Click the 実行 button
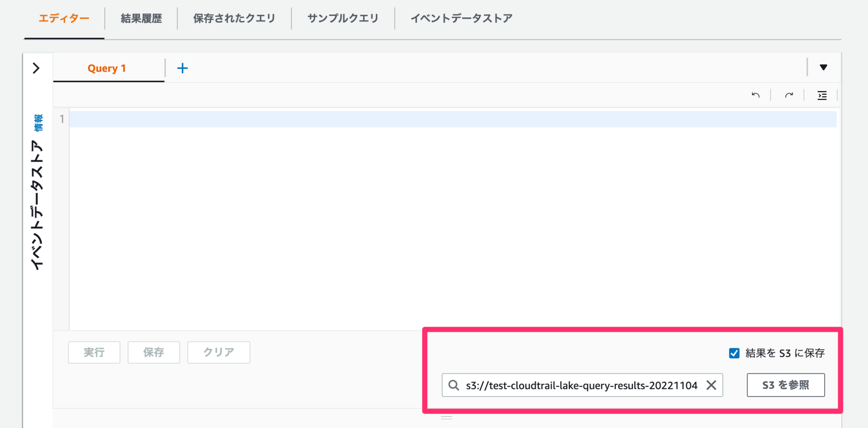868x428 pixels. pos(94,352)
